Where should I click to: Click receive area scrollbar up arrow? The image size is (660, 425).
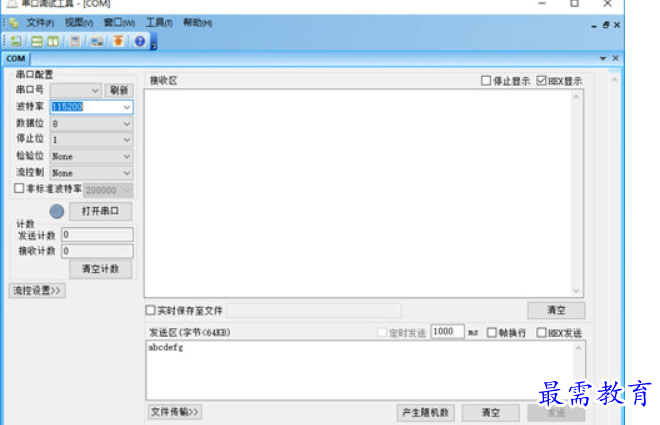click(576, 97)
